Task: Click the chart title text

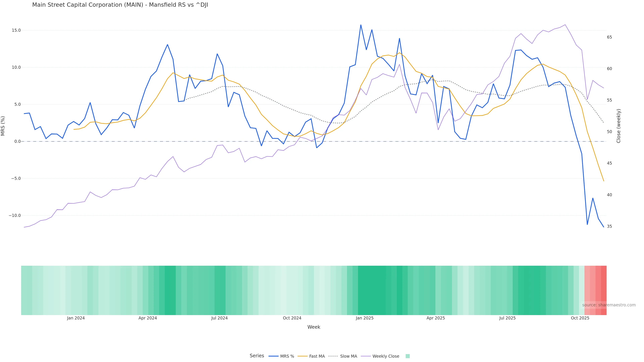Action: coord(120,5)
